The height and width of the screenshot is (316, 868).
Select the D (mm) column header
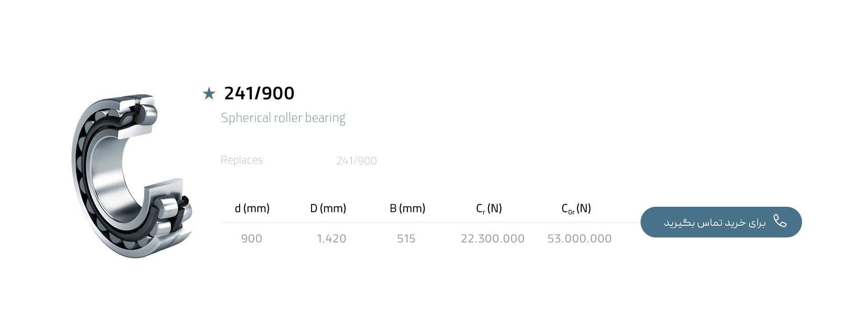pos(328,209)
